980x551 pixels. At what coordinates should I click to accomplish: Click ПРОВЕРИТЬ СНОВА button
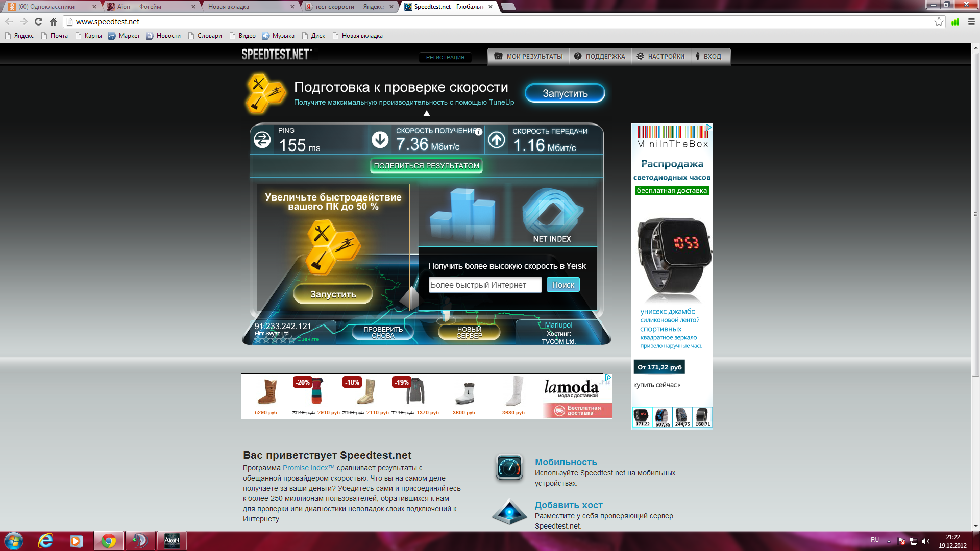383,332
